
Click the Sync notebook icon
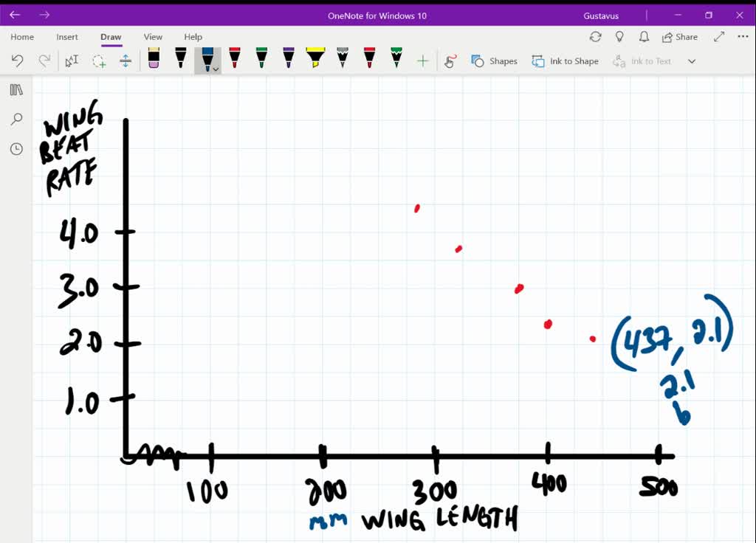point(597,36)
